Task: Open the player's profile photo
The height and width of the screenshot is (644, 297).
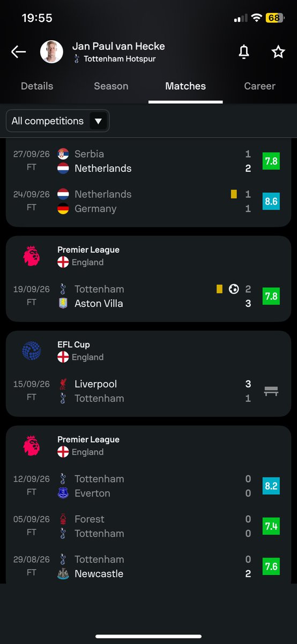Action: 52,52
